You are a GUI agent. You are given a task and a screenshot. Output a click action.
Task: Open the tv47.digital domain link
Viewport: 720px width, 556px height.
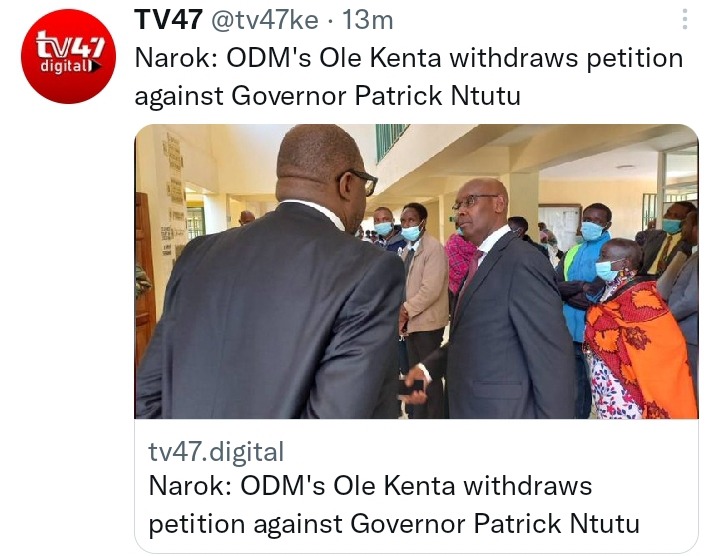click(216, 452)
